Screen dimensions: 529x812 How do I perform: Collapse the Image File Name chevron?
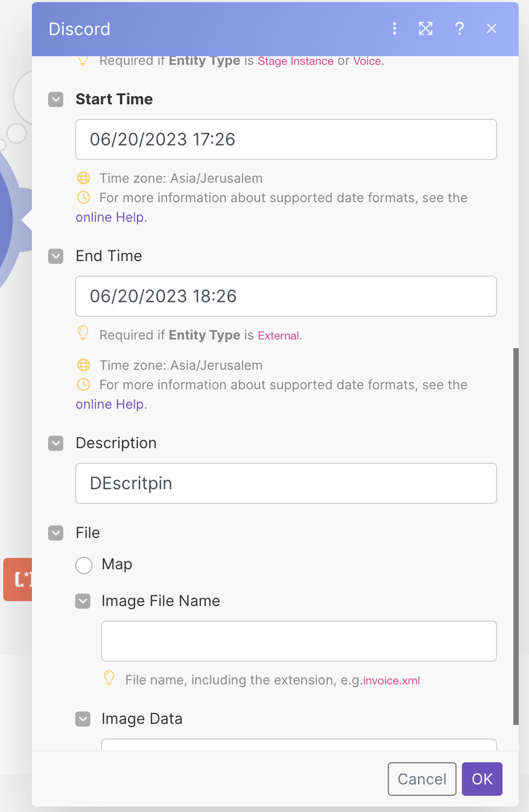(83, 601)
